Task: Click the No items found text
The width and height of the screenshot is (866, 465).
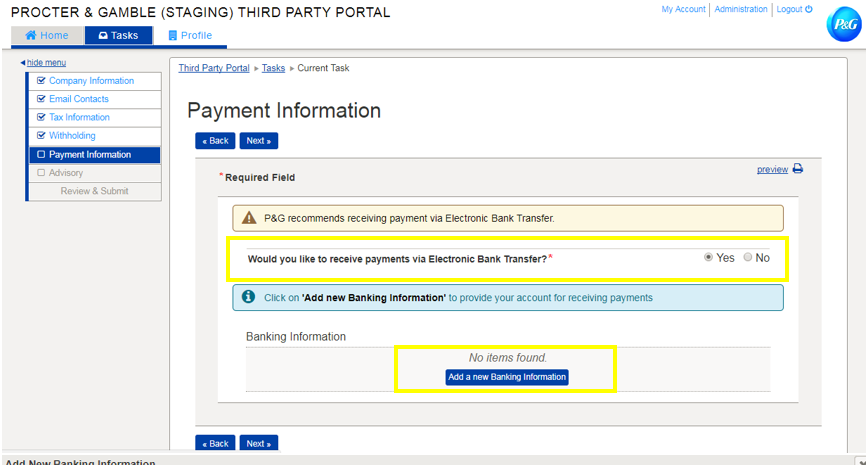Action: click(x=508, y=357)
